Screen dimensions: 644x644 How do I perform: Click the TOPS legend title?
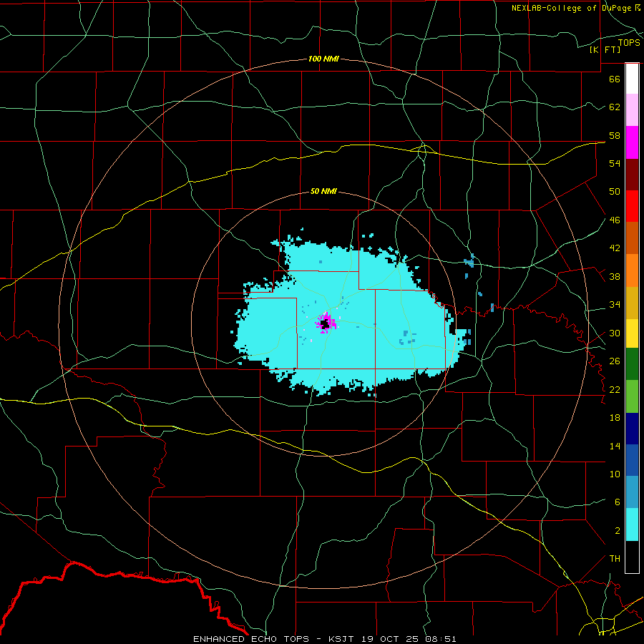pos(629,42)
